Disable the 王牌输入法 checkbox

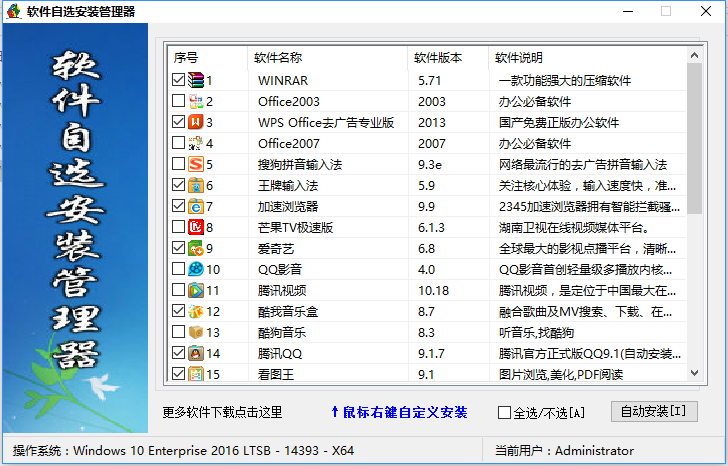(178, 184)
